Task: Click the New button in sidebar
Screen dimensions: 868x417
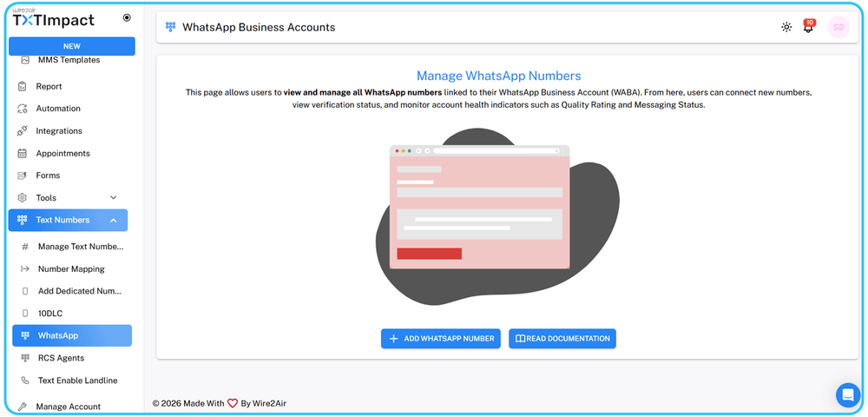Action: (x=72, y=46)
